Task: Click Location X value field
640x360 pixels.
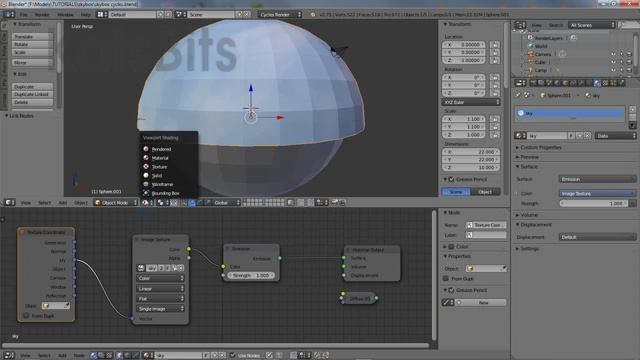Action: (x=464, y=44)
